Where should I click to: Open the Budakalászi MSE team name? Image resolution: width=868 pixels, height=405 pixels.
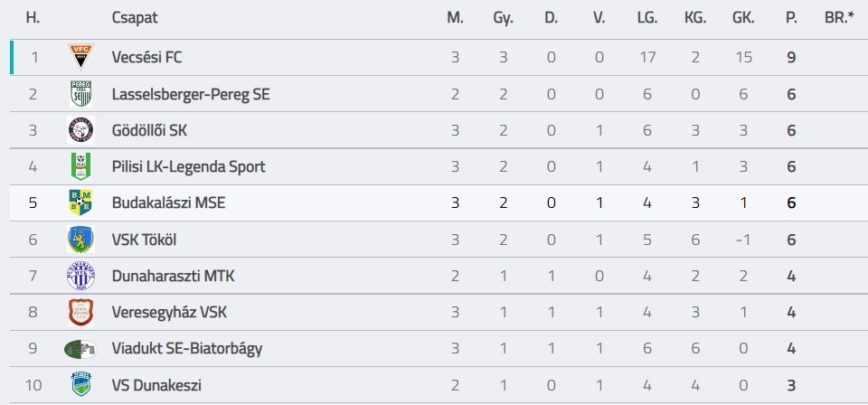coord(168,202)
